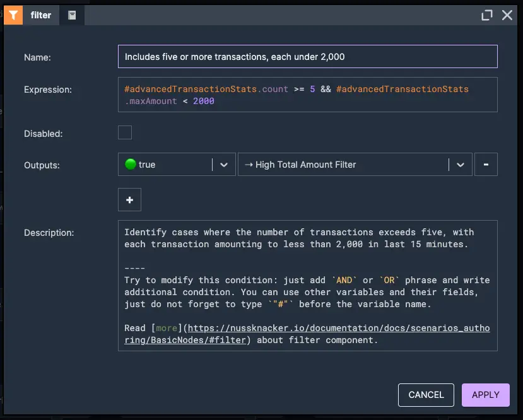Click inside the Description text area
The height and width of the screenshot is (420, 523).
pyautogui.click(x=307, y=286)
